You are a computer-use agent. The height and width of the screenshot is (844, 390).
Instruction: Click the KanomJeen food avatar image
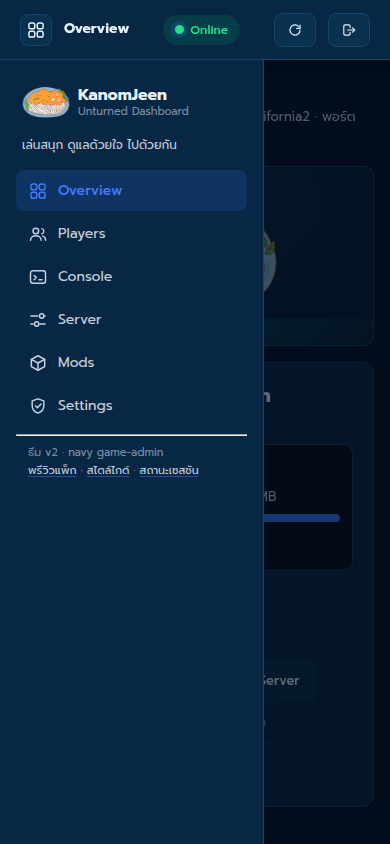click(46, 102)
